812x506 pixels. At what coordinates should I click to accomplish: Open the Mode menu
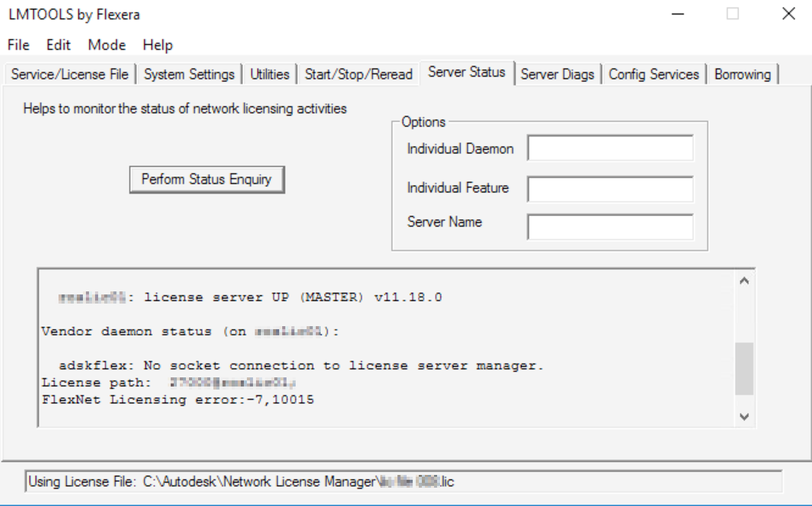coord(107,45)
